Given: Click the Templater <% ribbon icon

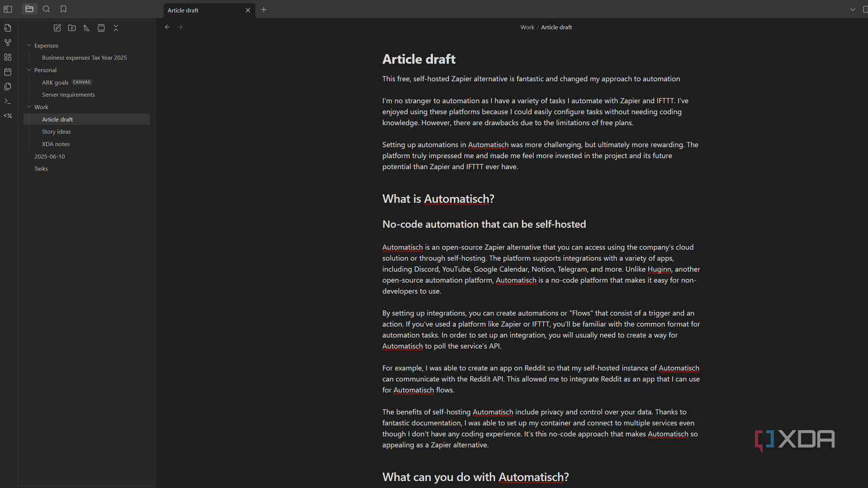Looking at the screenshot, I should coord(8,116).
